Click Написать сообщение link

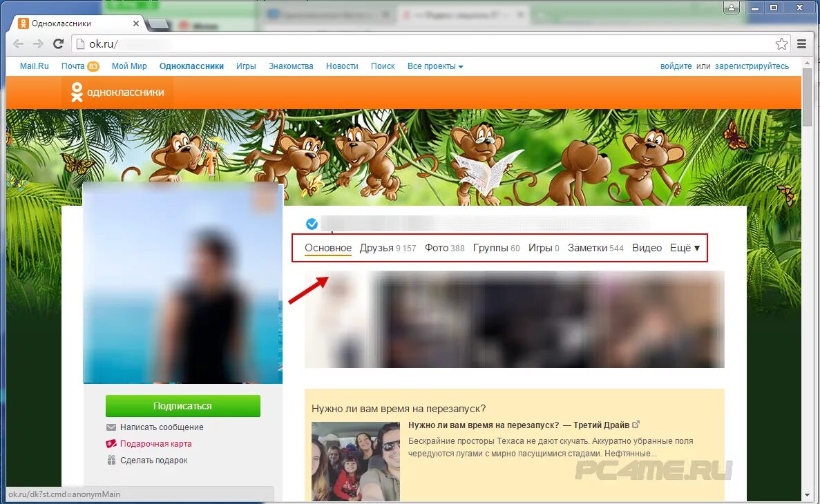tap(162, 427)
